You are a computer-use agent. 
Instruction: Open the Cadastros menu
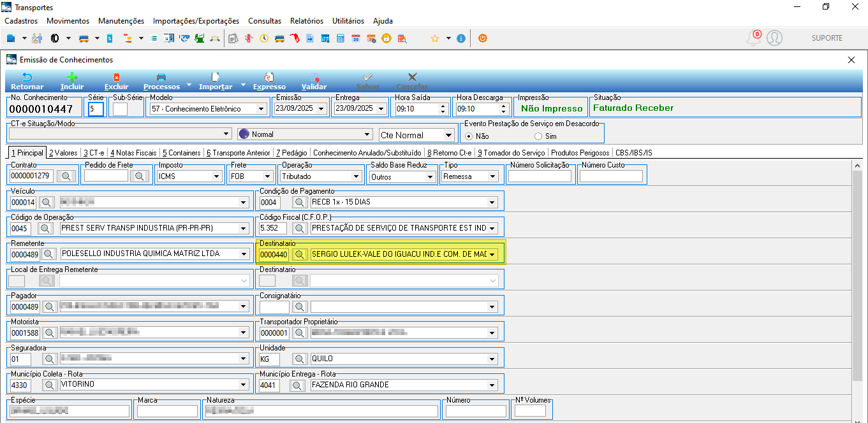[x=21, y=21]
